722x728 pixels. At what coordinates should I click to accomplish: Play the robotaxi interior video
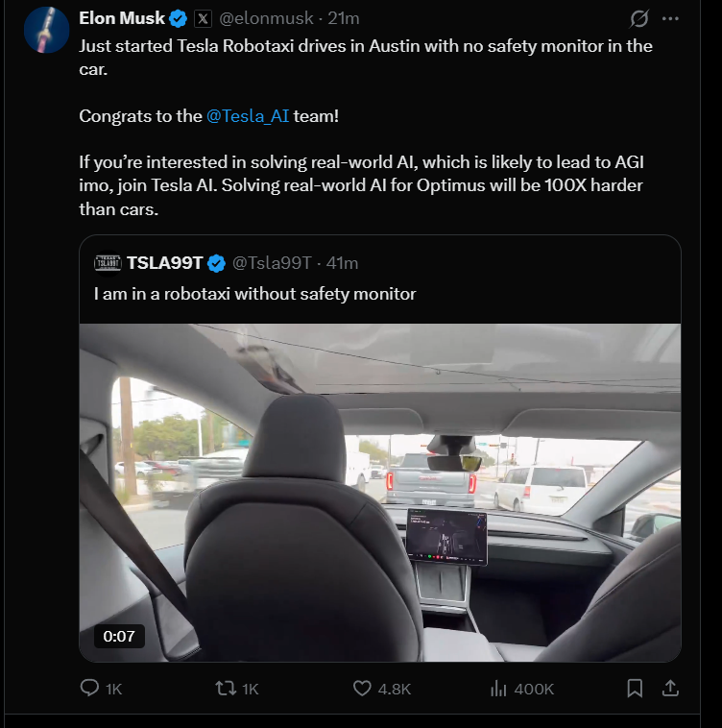379,492
